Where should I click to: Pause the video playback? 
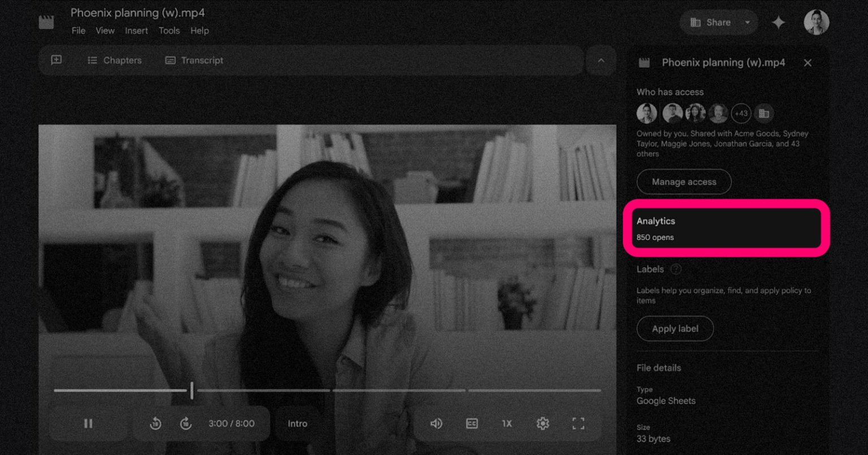pyautogui.click(x=88, y=423)
